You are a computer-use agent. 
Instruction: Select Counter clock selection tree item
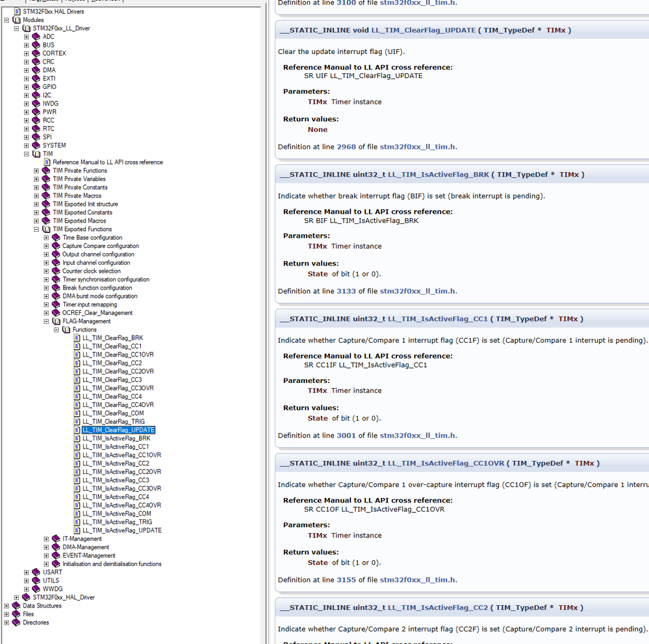(x=92, y=271)
